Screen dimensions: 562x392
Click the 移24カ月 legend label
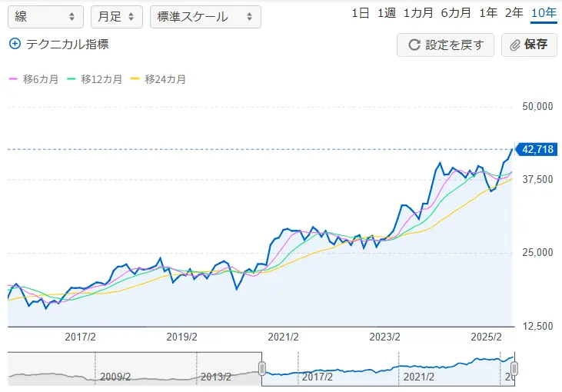point(165,79)
